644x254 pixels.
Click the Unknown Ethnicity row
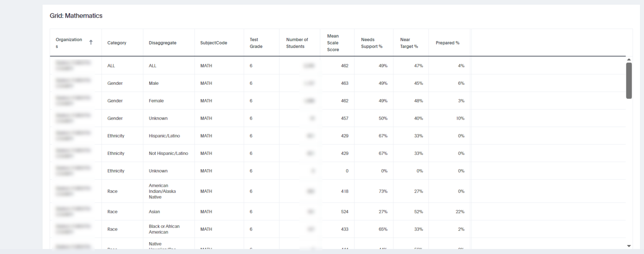[158, 171]
